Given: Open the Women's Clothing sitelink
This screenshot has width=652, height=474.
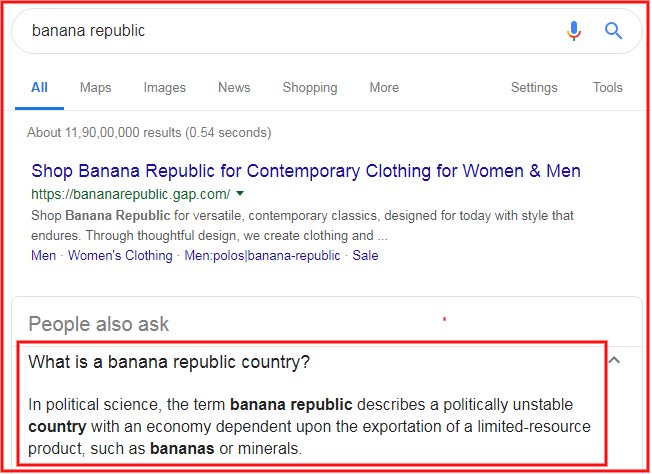Looking at the screenshot, I should pos(120,255).
